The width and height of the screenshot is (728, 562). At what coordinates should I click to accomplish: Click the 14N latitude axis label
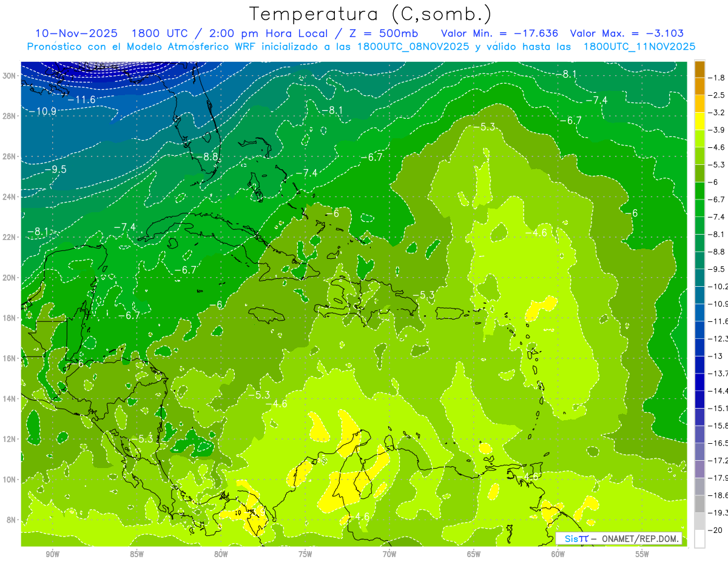[9, 399]
